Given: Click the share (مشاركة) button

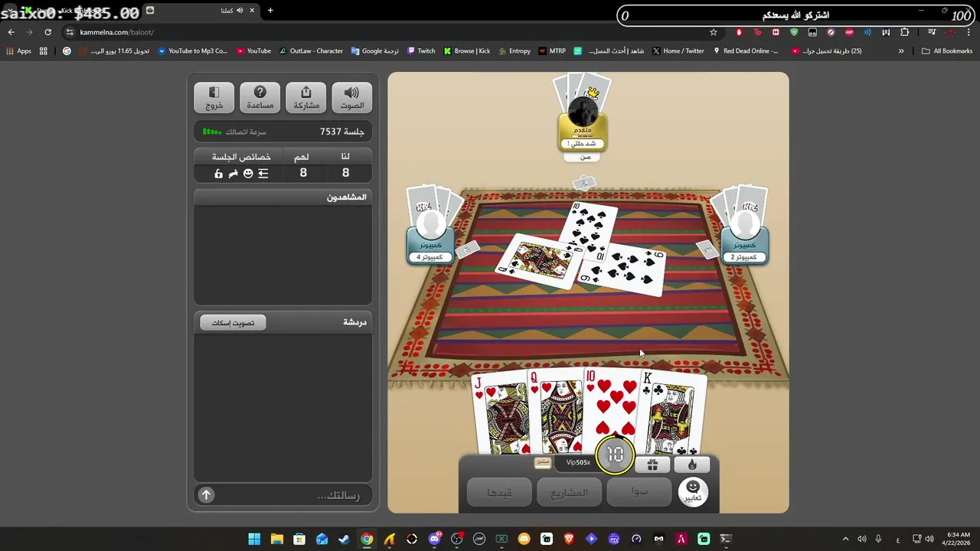Looking at the screenshot, I should (305, 98).
